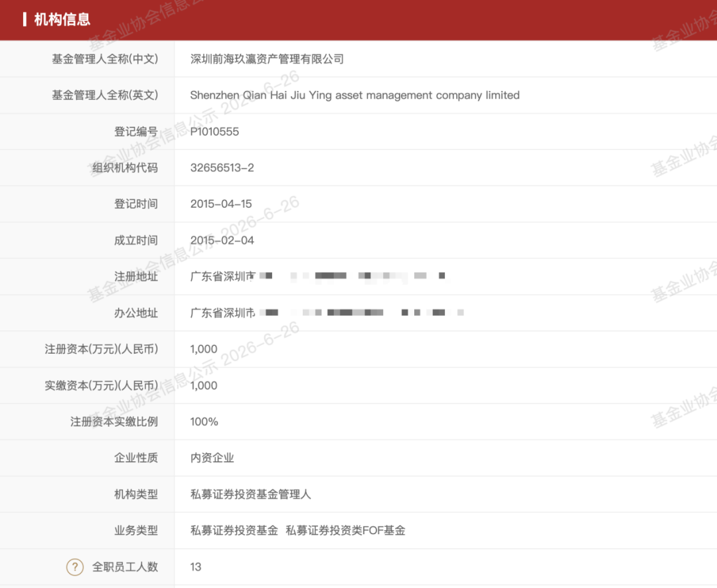
Task: Click the 业务类型 label
Action: [136, 530]
